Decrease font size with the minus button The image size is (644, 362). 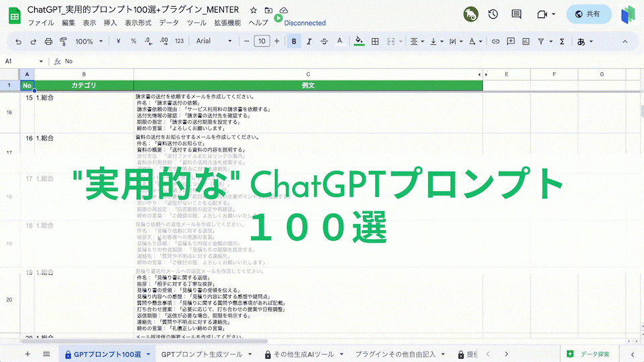(246, 41)
